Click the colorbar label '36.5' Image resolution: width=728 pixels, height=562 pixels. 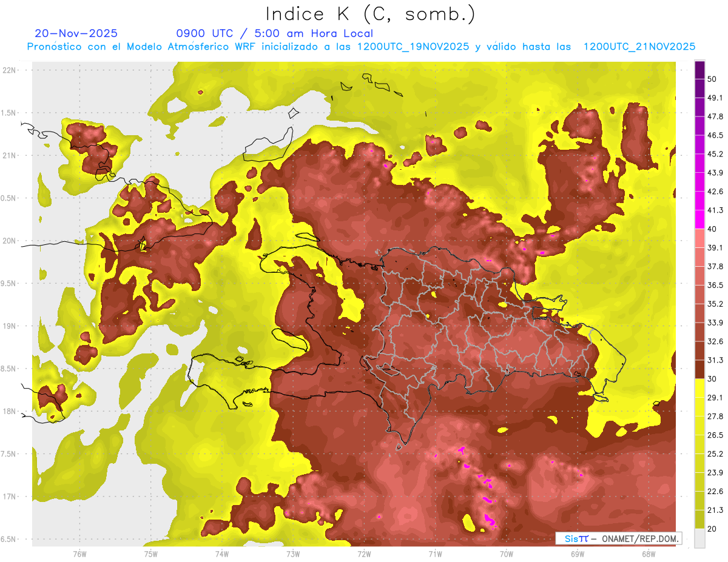(x=715, y=285)
